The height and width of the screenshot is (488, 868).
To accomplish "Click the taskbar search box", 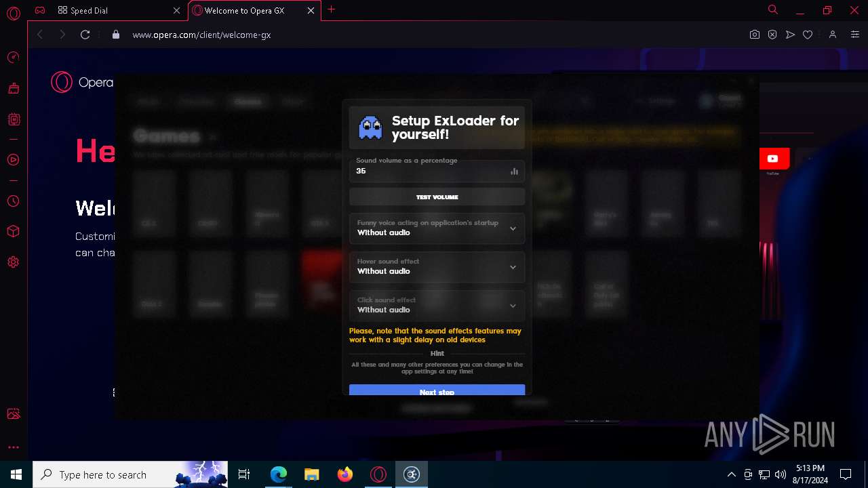I will pos(132,474).
